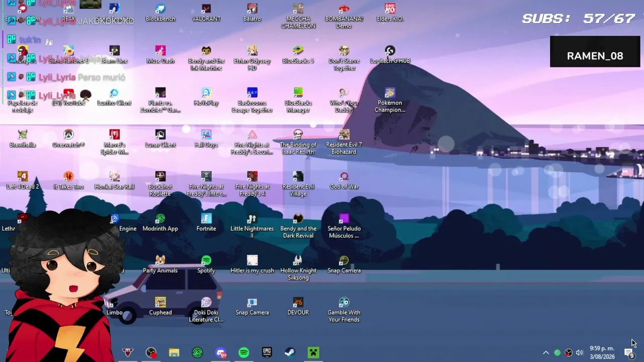
Task: Click the Pokémon Champion shortcut
Action: (x=390, y=100)
